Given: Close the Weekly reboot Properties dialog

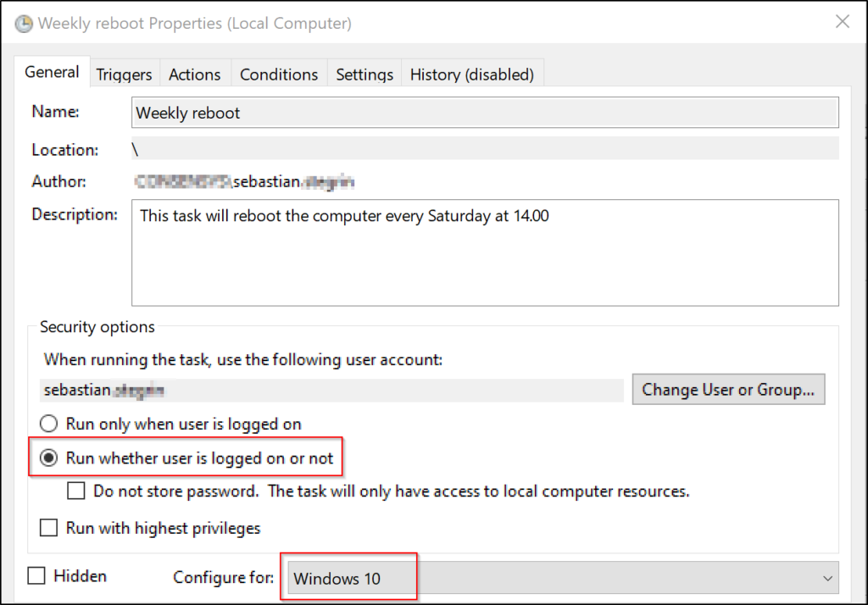Looking at the screenshot, I should coord(842,22).
